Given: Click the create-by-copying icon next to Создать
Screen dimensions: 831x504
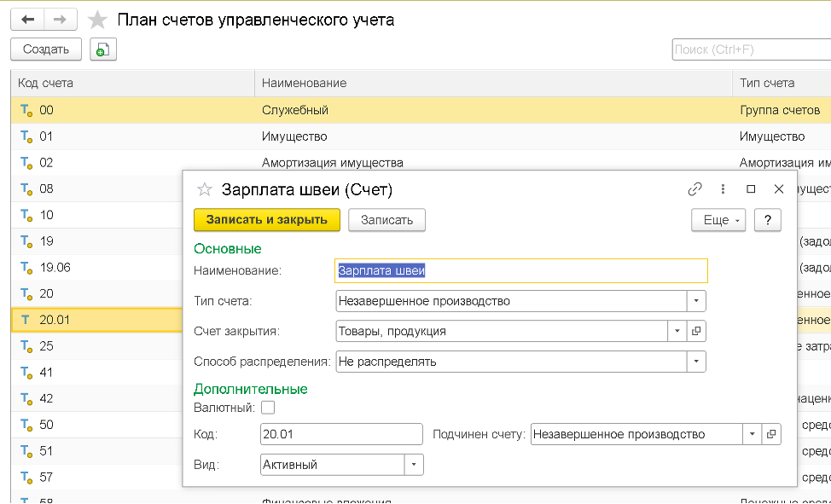Looking at the screenshot, I should [102, 50].
